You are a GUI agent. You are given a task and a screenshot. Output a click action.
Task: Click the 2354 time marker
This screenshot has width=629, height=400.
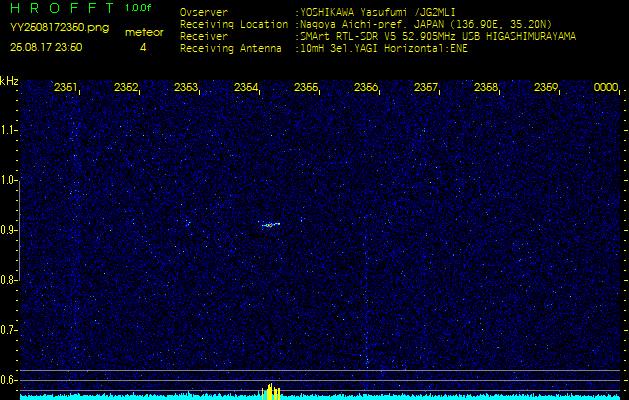tap(246, 87)
